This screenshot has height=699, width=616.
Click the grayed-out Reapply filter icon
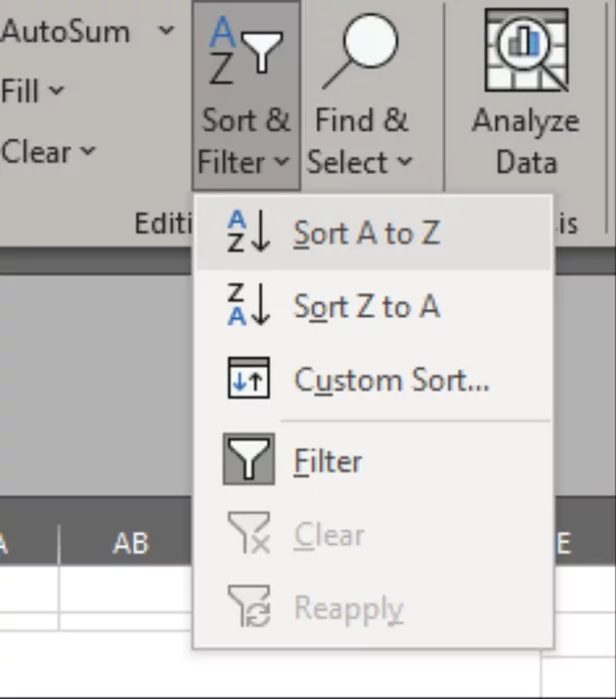(x=248, y=609)
